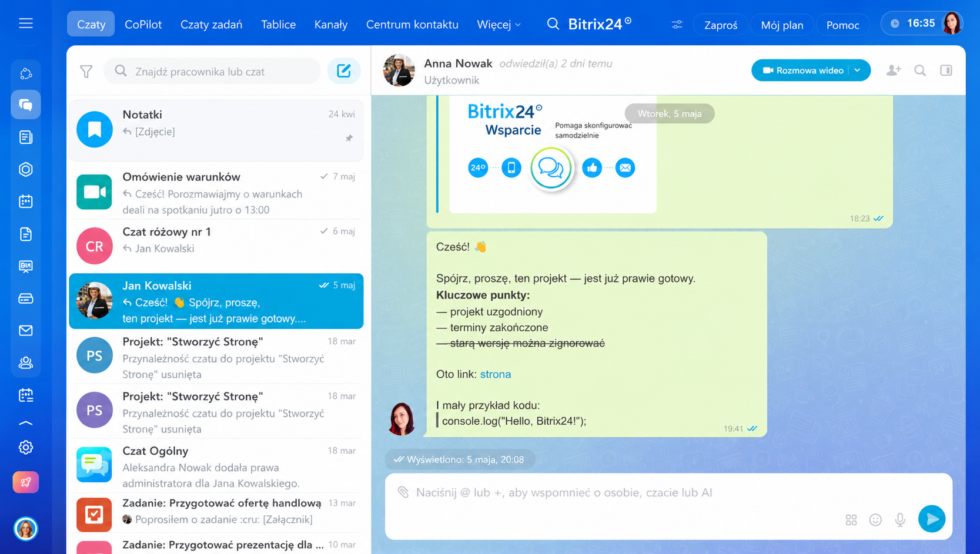
Task: Open the Notatki chat
Action: pyautogui.click(x=216, y=129)
